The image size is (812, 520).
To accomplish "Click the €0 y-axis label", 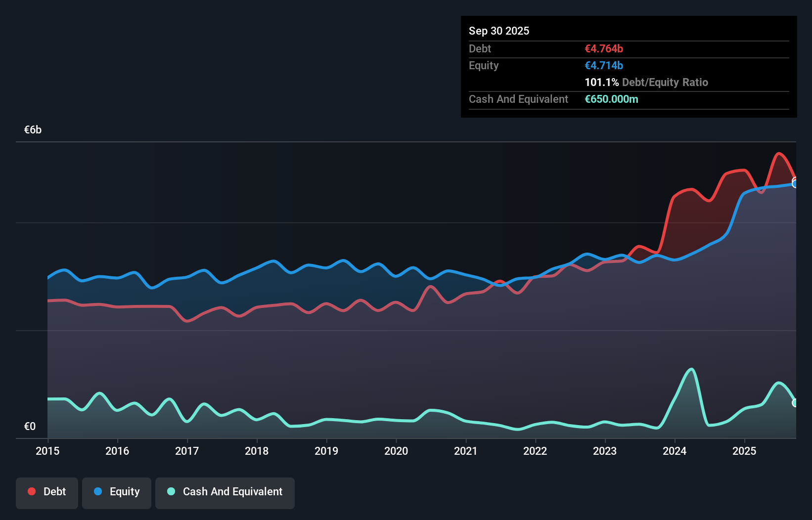I will pos(30,427).
